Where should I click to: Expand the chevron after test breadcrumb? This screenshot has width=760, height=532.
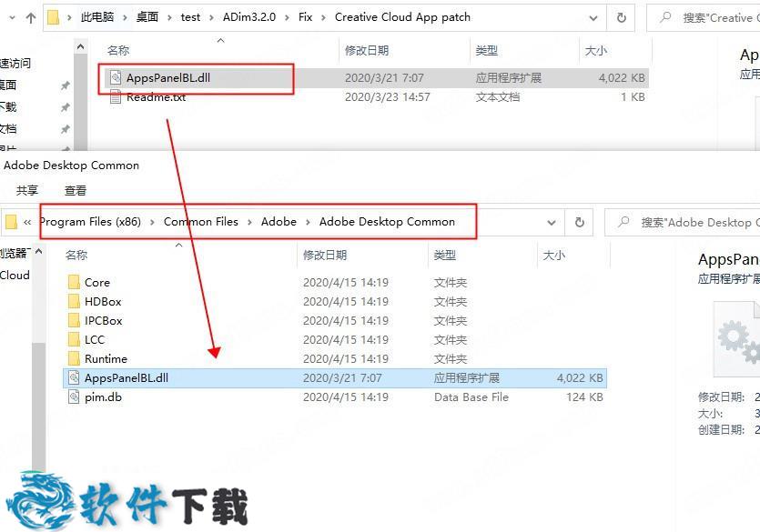(211, 18)
